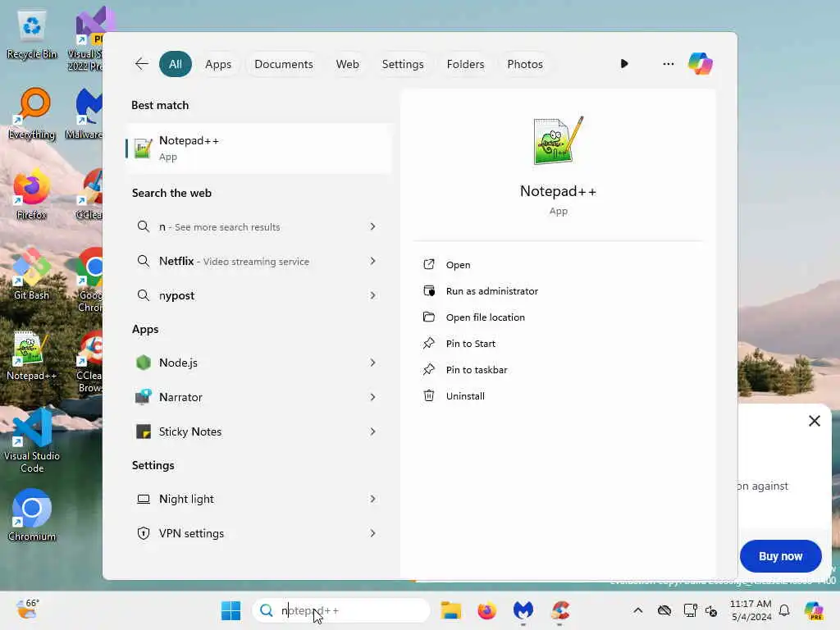Expand Night light setting chevron
The height and width of the screenshot is (630, 840).
tap(373, 499)
